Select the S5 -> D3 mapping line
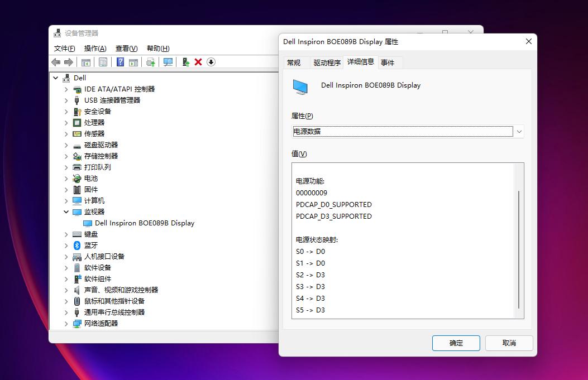 pos(310,310)
